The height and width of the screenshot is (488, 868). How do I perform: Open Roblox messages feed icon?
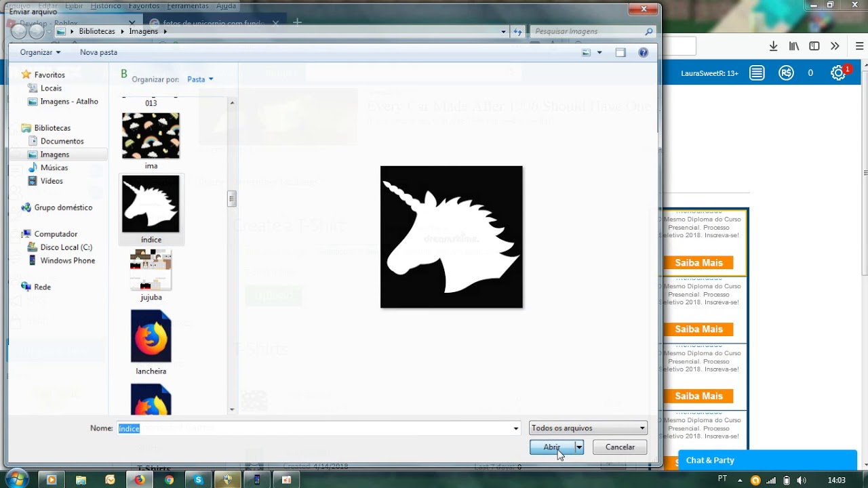point(757,73)
